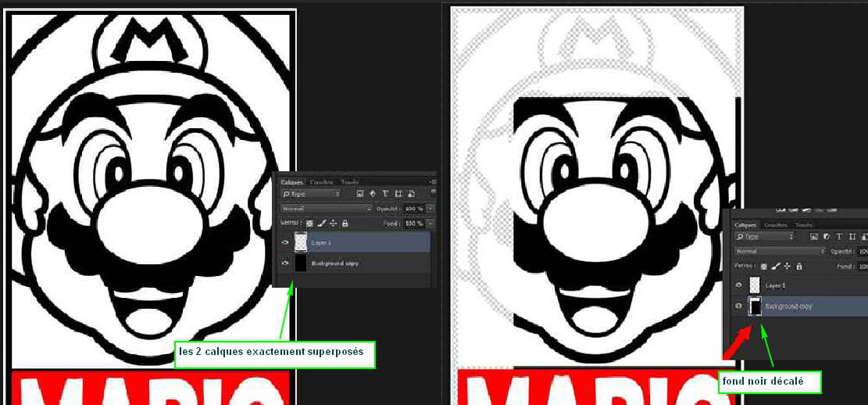Viewport: 868px width, 405px height.
Task: Filter adjustment layers in the right panel
Action: click(x=827, y=237)
